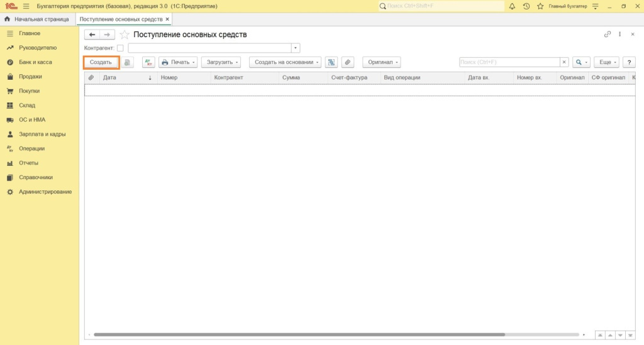Click the get link chain icon
644x345 pixels.
(x=608, y=35)
